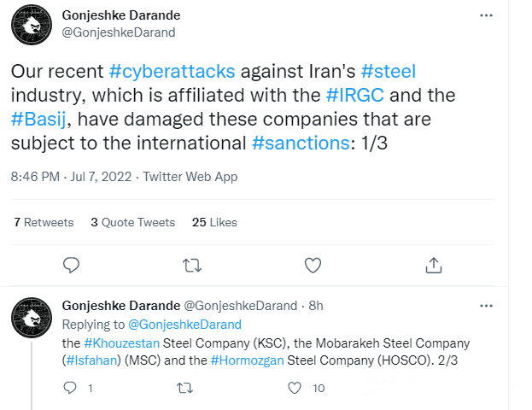
Task: Open the #Khouzestan hashtag
Action: (121, 343)
